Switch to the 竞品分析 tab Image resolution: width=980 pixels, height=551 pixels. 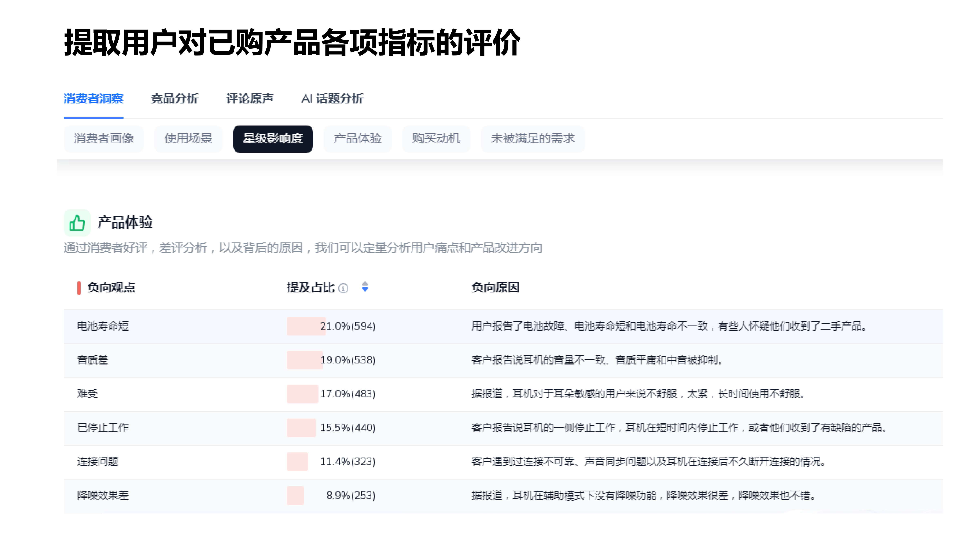pyautogui.click(x=175, y=99)
